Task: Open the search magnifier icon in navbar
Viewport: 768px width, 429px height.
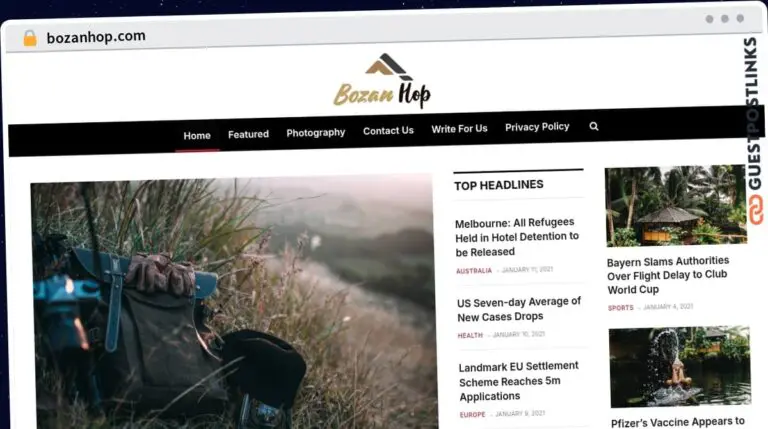Action: pos(594,126)
